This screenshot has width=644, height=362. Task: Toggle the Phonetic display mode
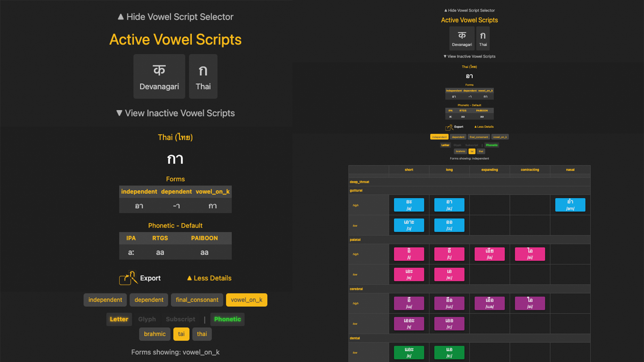227,319
